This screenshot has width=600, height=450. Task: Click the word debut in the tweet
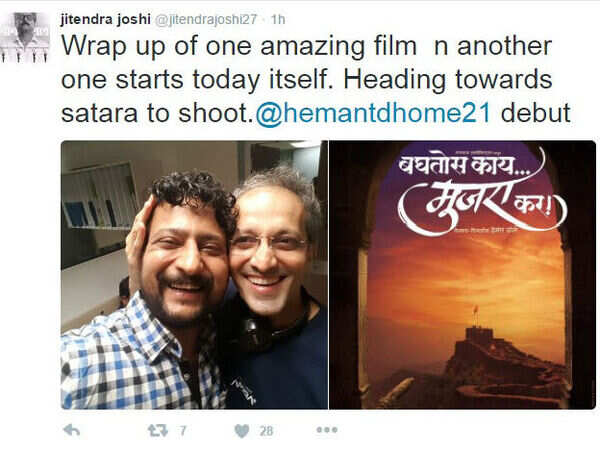(536, 113)
